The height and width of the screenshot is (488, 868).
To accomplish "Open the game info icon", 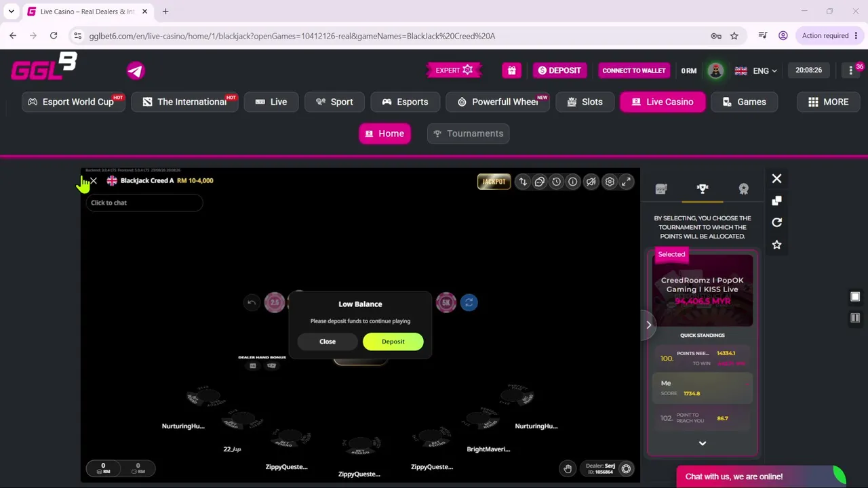I will (x=573, y=182).
